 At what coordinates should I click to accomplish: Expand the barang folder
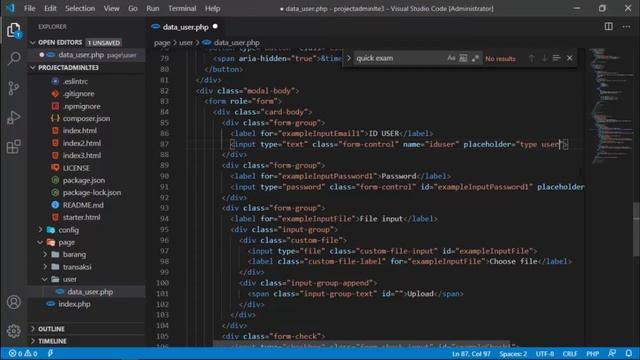[x=45, y=254]
